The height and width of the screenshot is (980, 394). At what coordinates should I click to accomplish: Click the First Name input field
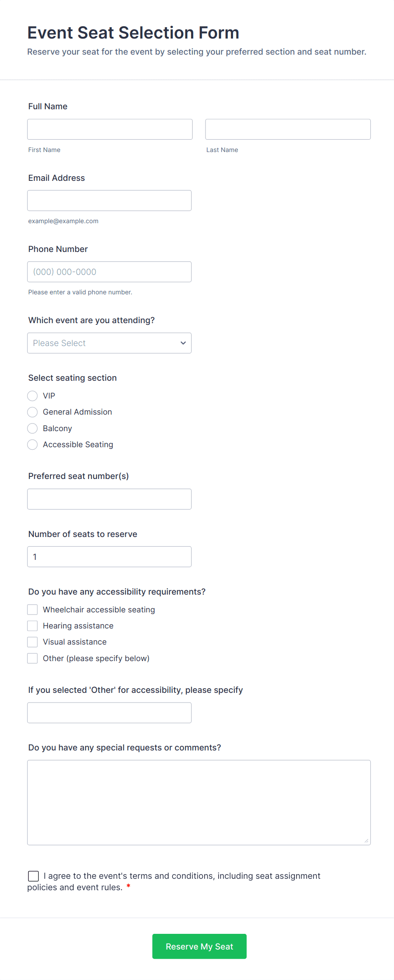click(x=110, y=129)
